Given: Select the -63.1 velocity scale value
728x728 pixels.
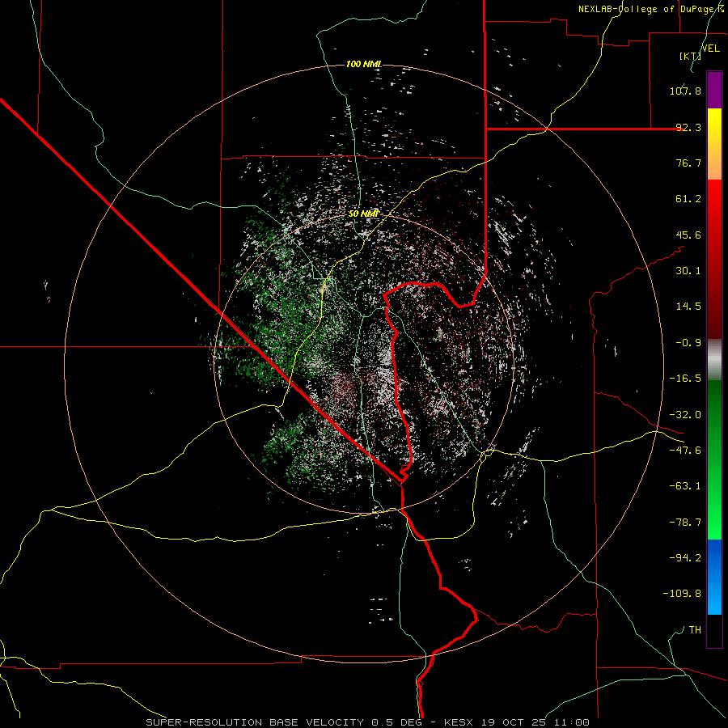Looking at the screenshot, I should [685, 486].
